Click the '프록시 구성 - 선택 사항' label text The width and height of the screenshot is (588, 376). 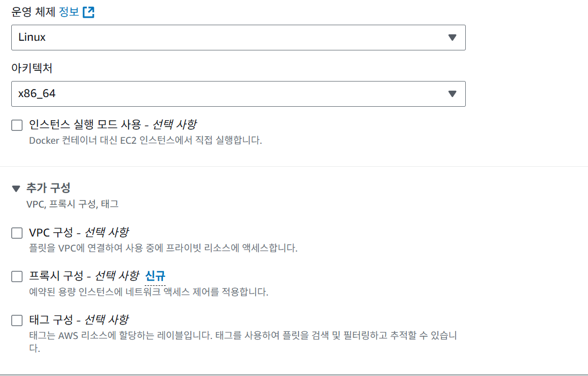tap(84, 276)
